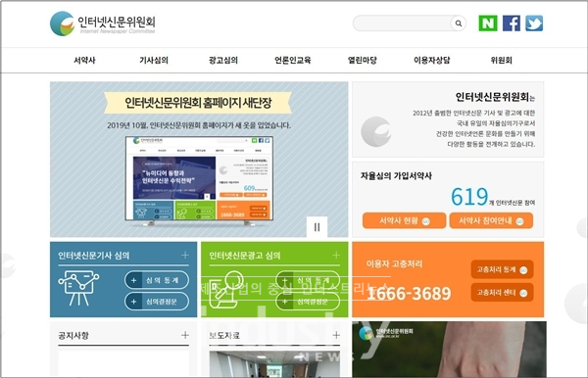Open the Facebook icon link

coord(512,24)
